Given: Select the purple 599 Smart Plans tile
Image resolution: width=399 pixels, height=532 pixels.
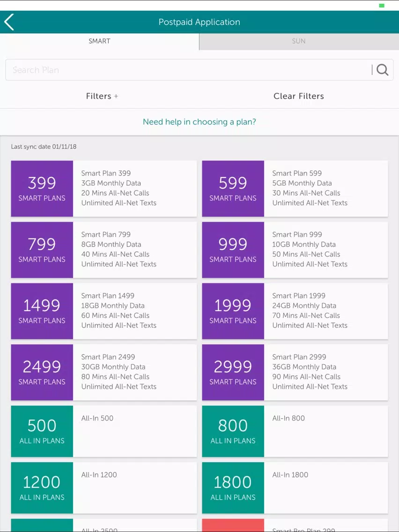Looking at the screenshot, I should tap(233, 189).
